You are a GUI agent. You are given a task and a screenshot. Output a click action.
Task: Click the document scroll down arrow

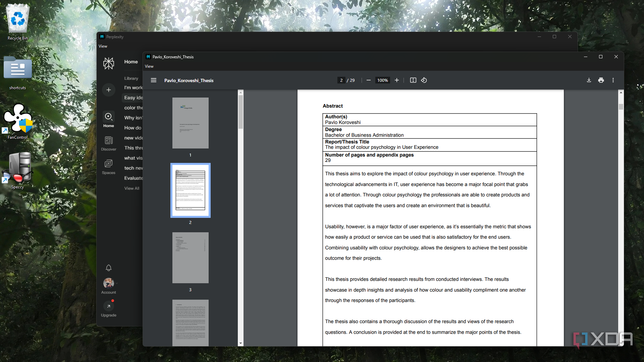point(621,344)
